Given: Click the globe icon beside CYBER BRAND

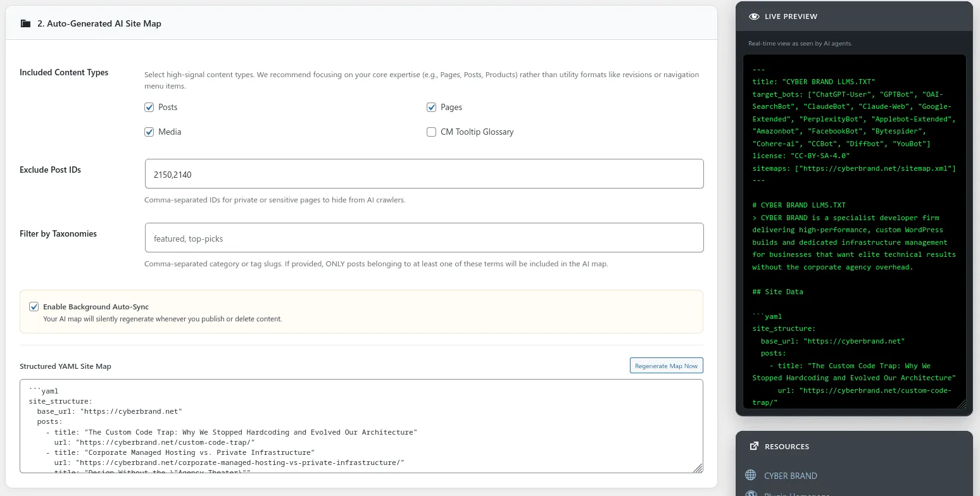Looking at the screenshot, I should (751, 475).
